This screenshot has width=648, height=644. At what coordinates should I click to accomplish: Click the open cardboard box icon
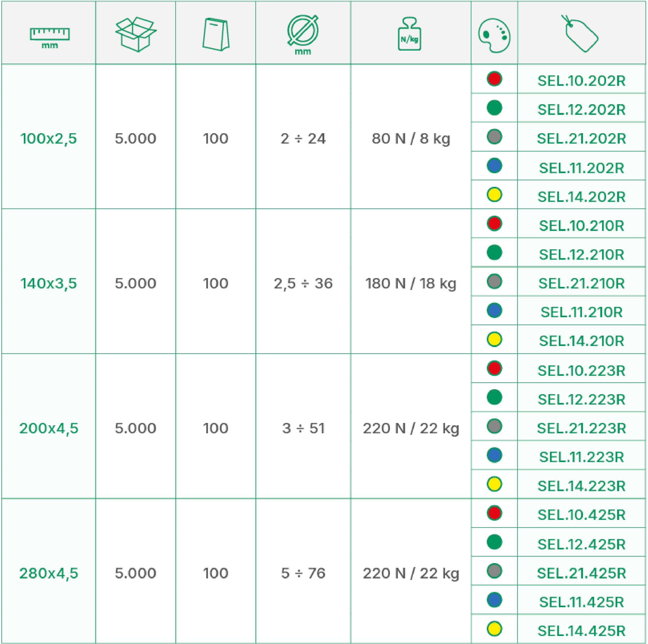[x=136, y=34]
